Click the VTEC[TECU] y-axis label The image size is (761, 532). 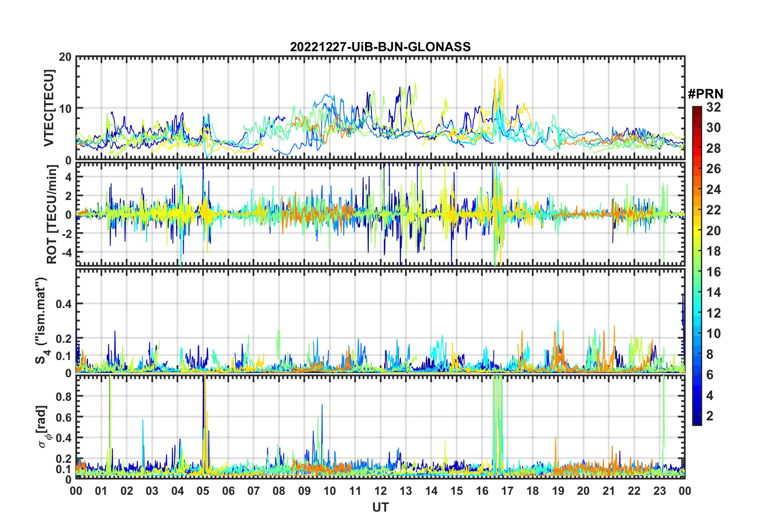pyautogui.click(x=49, y=108)
